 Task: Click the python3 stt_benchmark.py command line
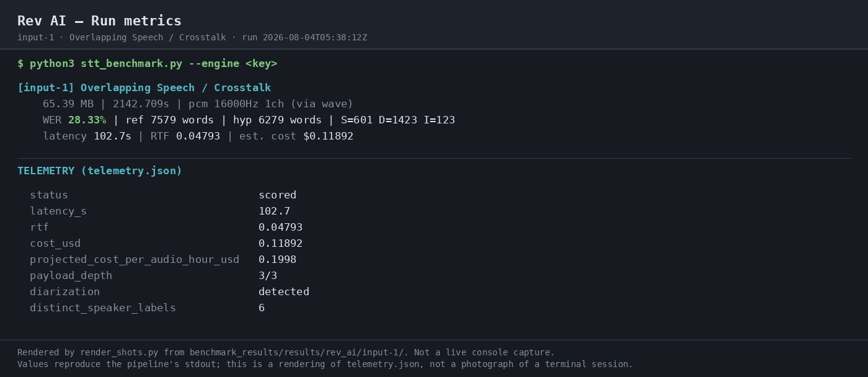click(x=147, y=64)
